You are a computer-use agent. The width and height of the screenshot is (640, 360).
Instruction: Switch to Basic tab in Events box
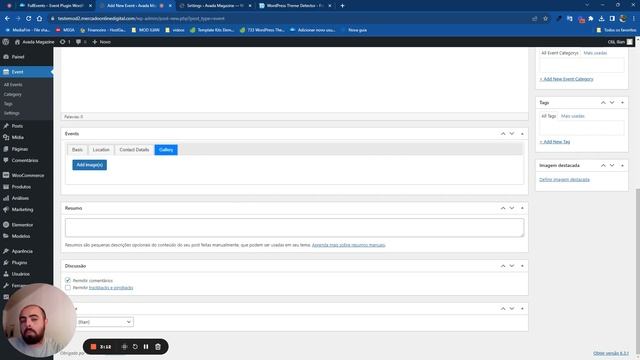(77, 150)
